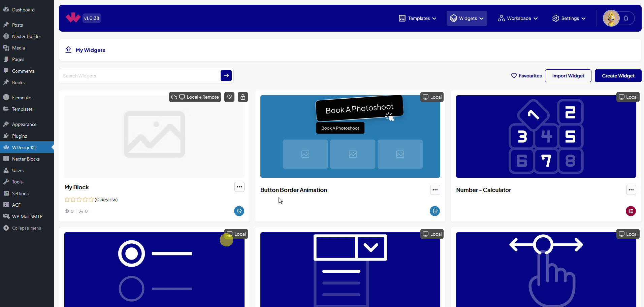Toggle the favourite heart on My Block card
644x307 pixels.
tap(229, 97)
